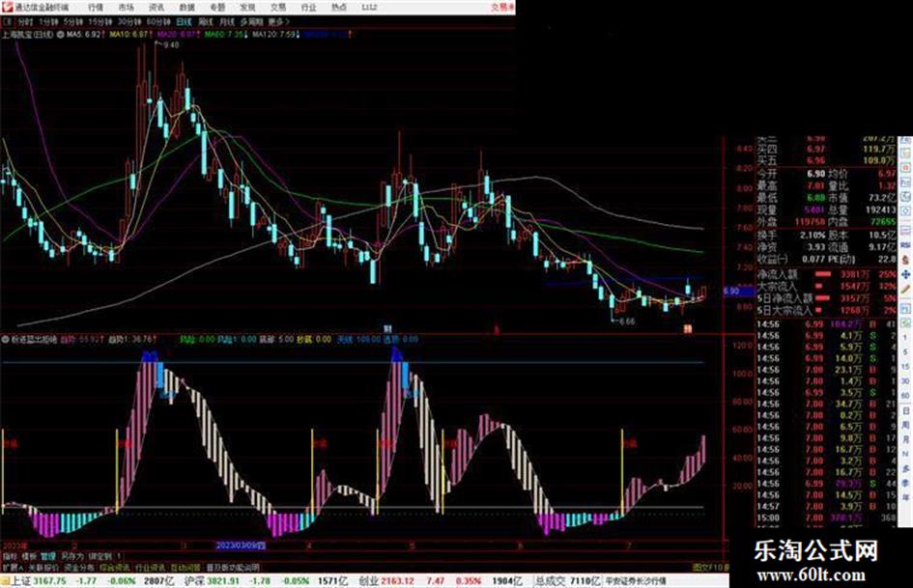Select the 管理 tab at the bottom
The height and width of the screenshot is (588, 913).
pos(48,556)
